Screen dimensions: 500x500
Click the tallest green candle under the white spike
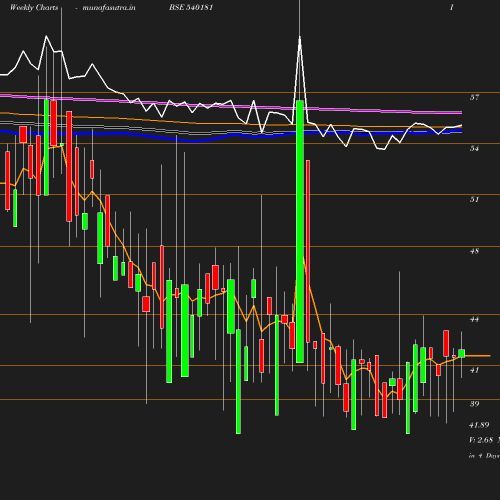(300, 231)
